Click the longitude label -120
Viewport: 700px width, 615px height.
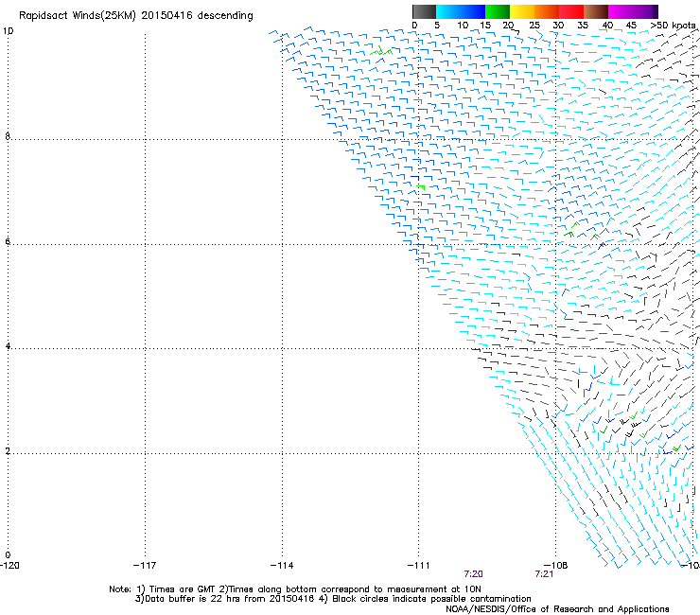tap(9, 566)
